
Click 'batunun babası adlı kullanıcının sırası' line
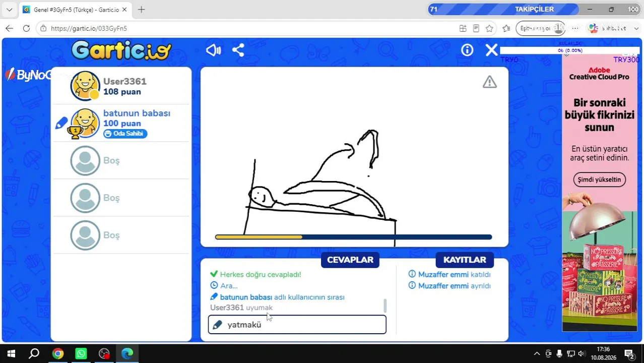pos(277,297)
